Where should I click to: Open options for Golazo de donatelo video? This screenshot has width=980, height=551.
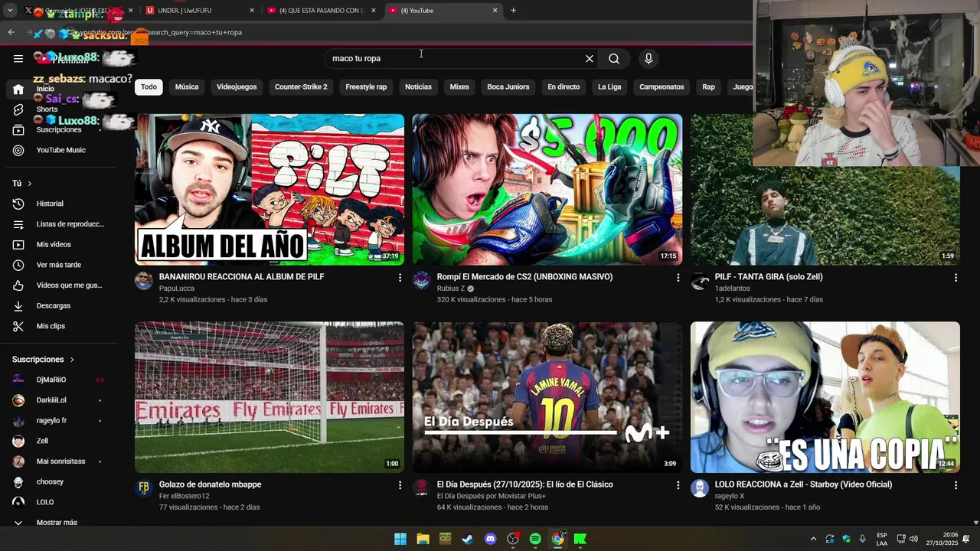pyautogui.click(x=400, y=485)
